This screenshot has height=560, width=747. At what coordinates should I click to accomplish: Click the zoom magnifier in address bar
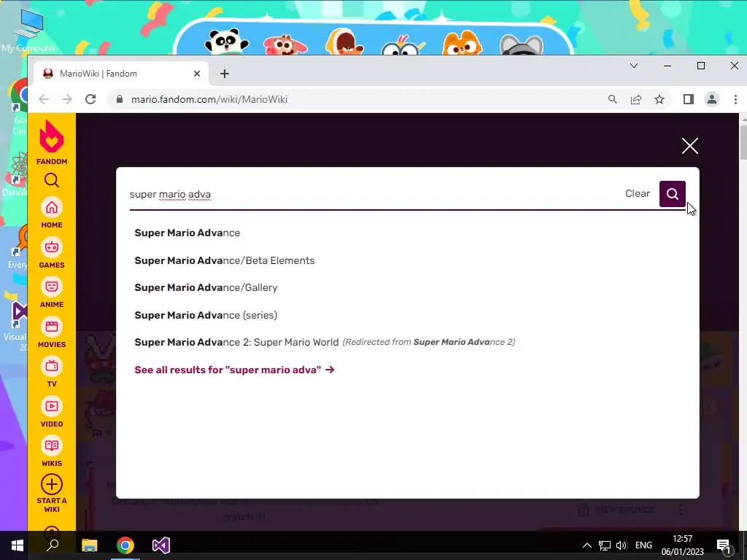coord(612,99)
